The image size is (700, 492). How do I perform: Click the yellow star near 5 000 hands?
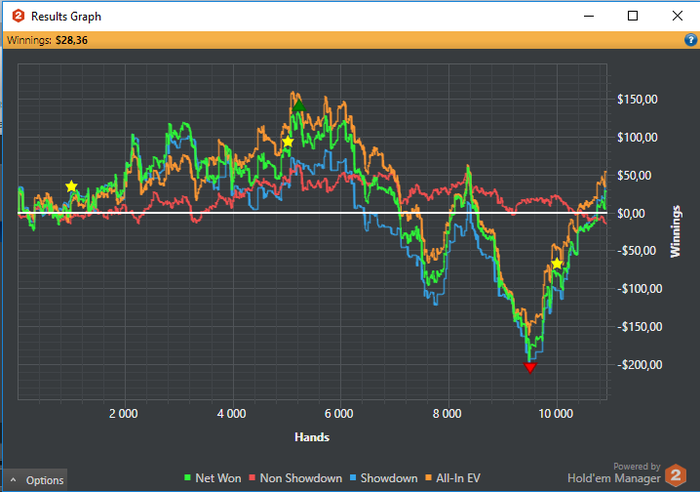coord(288,142)
